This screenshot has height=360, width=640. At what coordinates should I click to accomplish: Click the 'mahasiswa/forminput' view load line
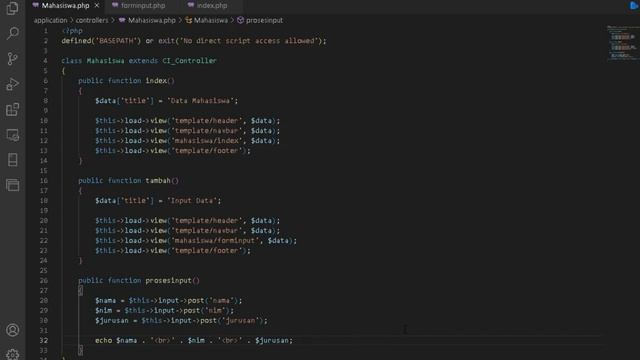click(x=196, y=241)
